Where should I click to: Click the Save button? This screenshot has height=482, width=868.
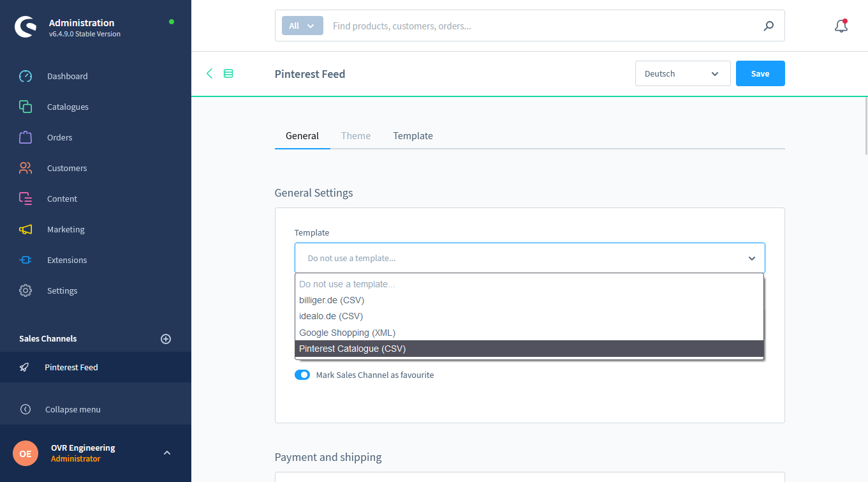pos(760,73)
